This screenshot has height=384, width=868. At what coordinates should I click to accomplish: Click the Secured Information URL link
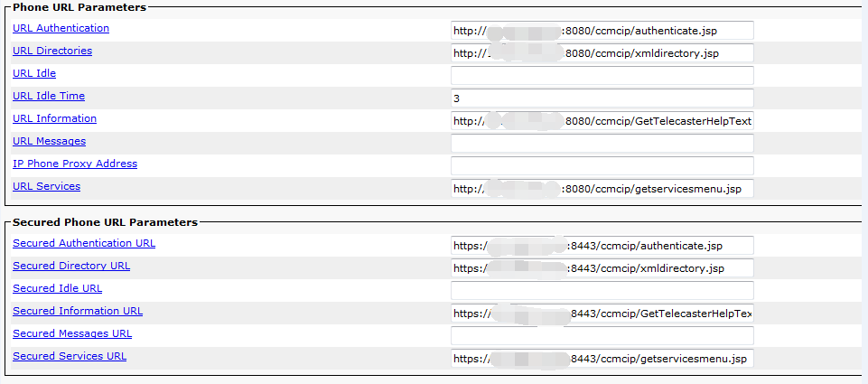click(78, 312)
